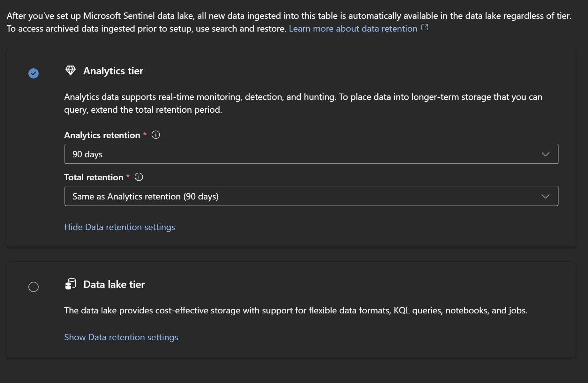This screenshot has height=383, width=588.
Task: Click the chevron on the 90 days dropdown
Action: pos(545,154)
